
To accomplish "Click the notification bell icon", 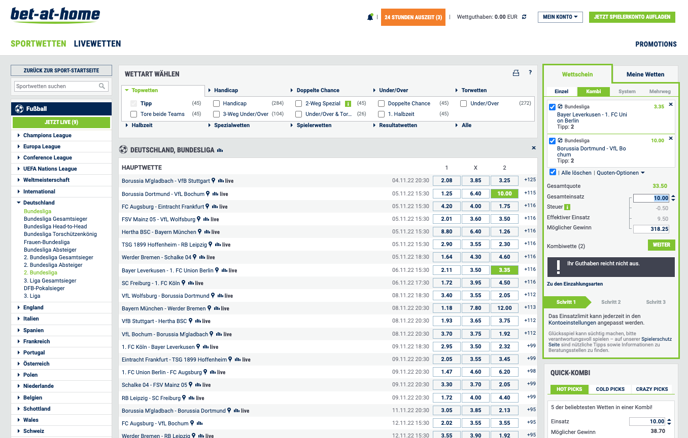I will tap(370, 17).
